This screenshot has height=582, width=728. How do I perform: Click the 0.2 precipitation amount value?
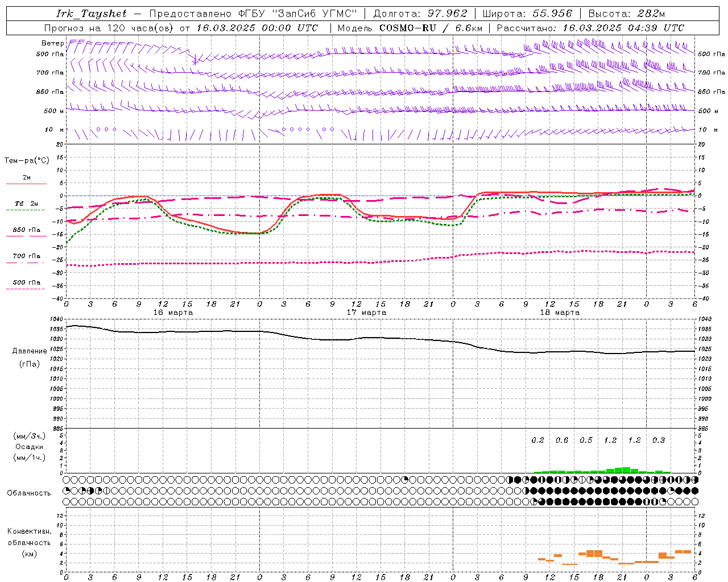point(537,440)
